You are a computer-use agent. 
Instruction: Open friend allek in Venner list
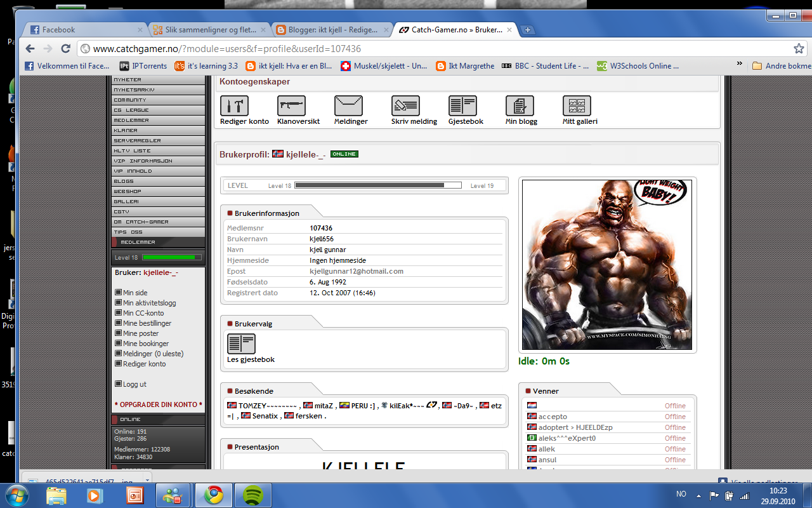click(x=547, y=449)
